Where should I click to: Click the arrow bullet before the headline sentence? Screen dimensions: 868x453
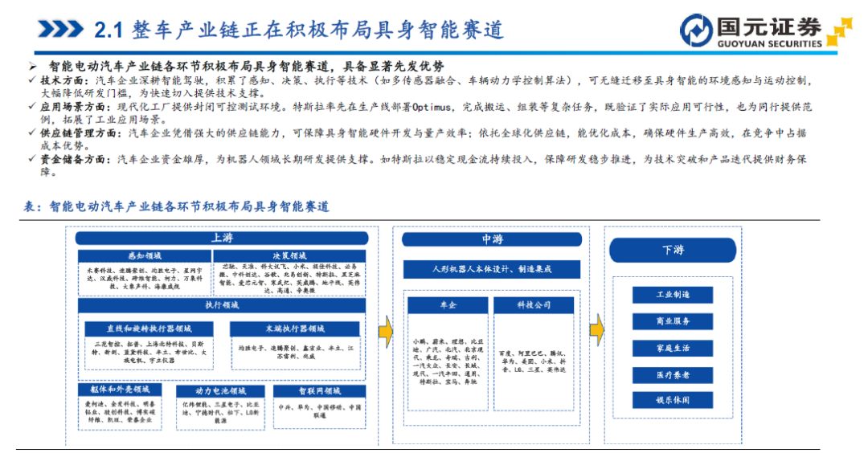pos(33,67)
